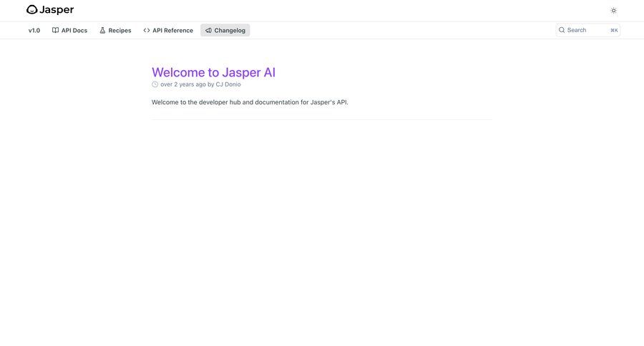Switch to the API Reference tab
Image resolution: width=644 pixels, height=346 pixels.
pyautogui.click(x=168, y=30)
